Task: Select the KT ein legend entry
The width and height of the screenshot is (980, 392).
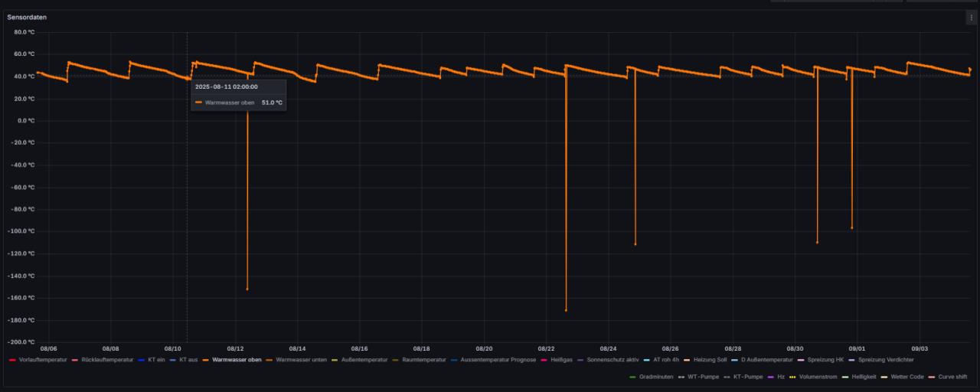Action: pos(156,360)
